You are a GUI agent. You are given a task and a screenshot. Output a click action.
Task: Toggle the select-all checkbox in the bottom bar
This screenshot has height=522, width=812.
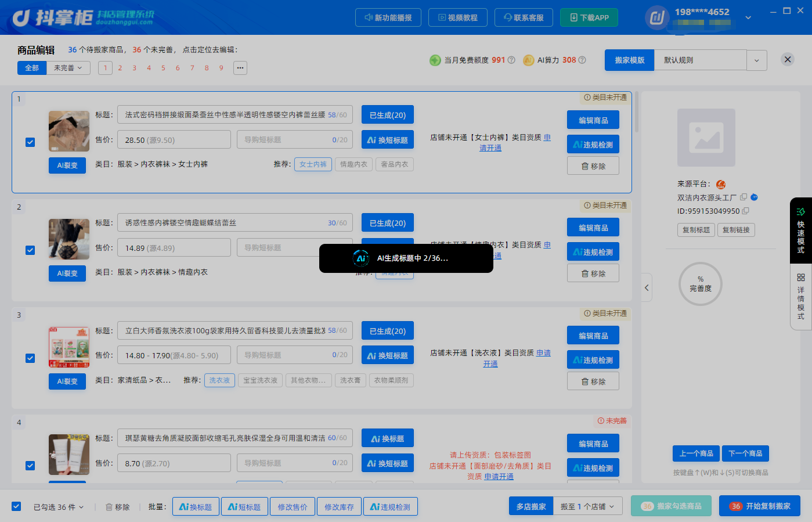click(16, 506)
